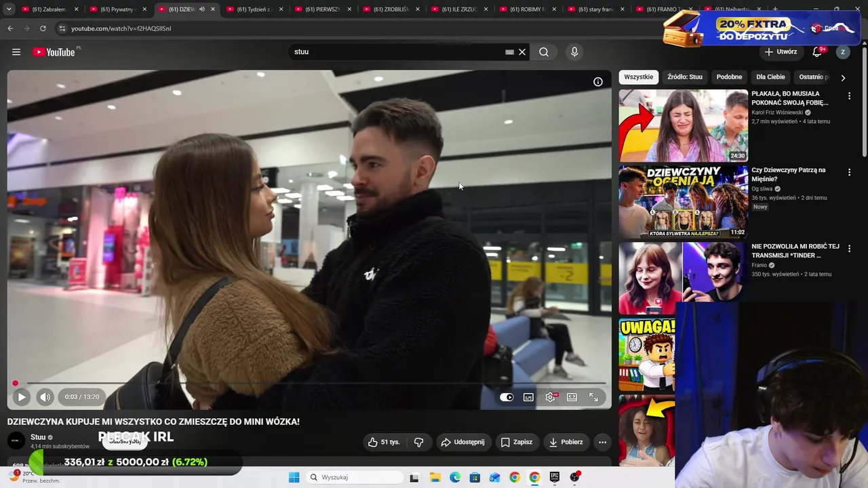Click the Utwórz create button
The width and height of the screenshot is (868, 488).
(x=781, y=52)
